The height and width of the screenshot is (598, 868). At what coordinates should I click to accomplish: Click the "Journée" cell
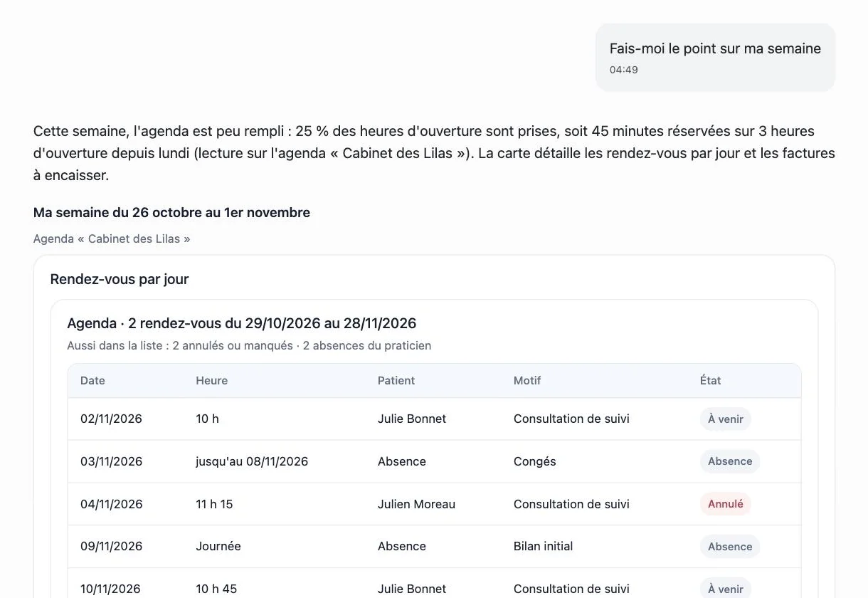[218, 546]
